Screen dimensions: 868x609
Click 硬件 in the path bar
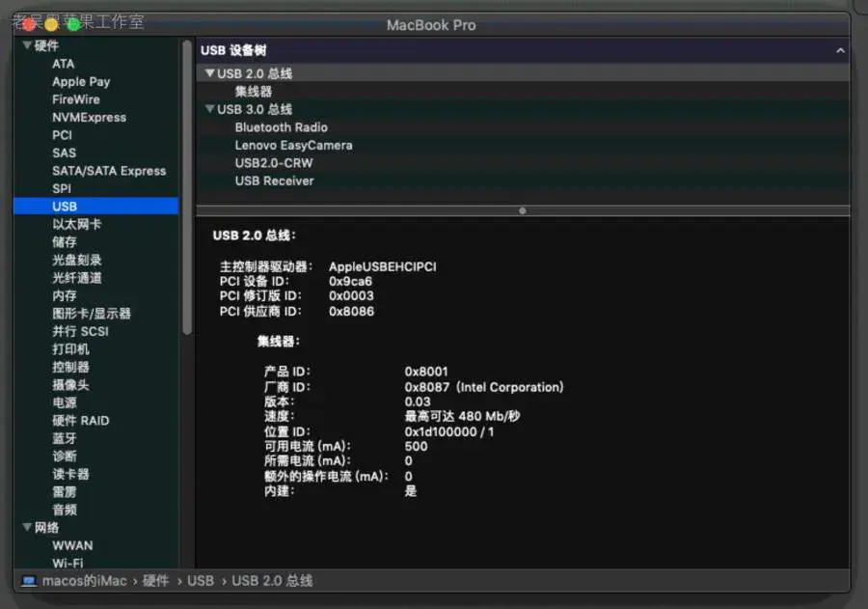(x=155, y=581)
